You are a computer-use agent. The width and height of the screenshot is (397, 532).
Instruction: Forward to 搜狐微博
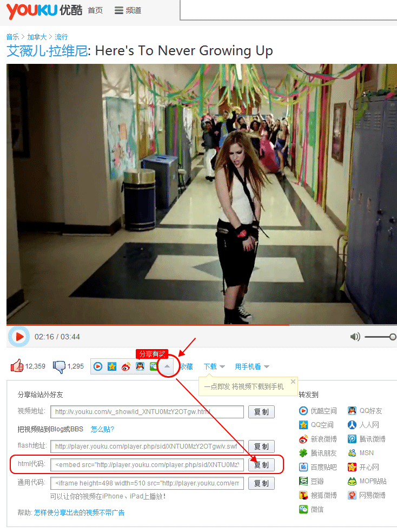(x=317, y=495)
